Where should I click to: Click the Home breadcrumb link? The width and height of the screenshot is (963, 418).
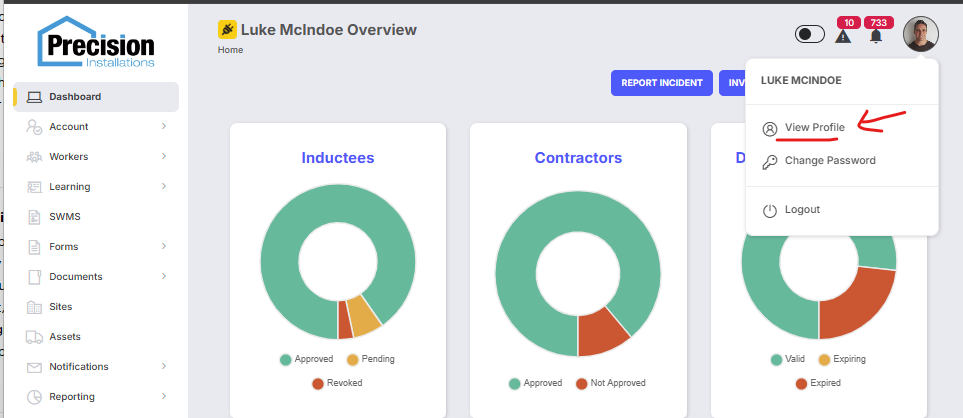pos(230,49)
